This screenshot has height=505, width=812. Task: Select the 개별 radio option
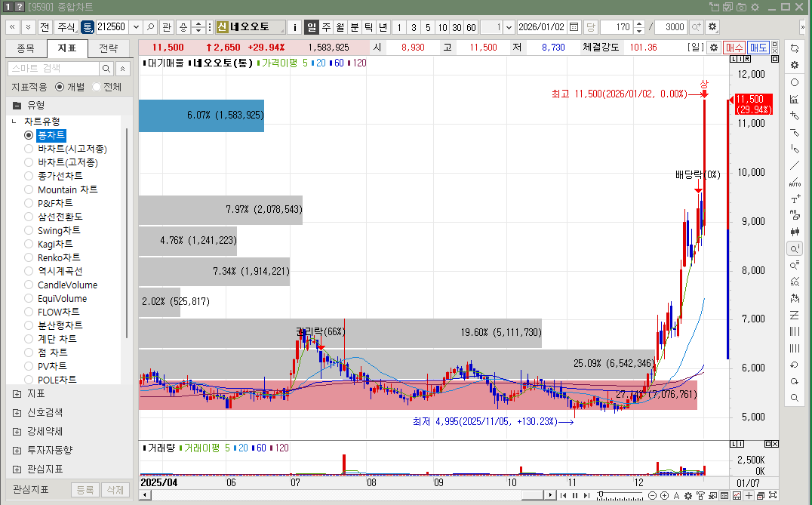(x=60, y=87)
